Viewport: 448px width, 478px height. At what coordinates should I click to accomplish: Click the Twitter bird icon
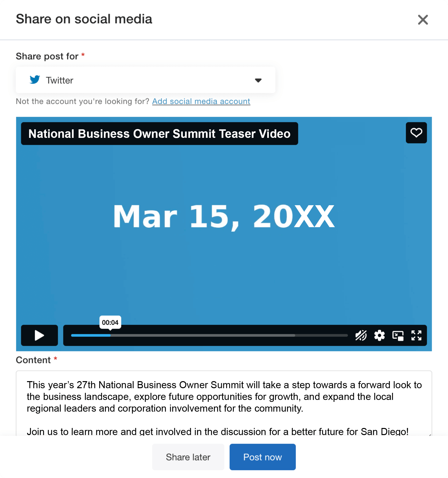point(35,80)
